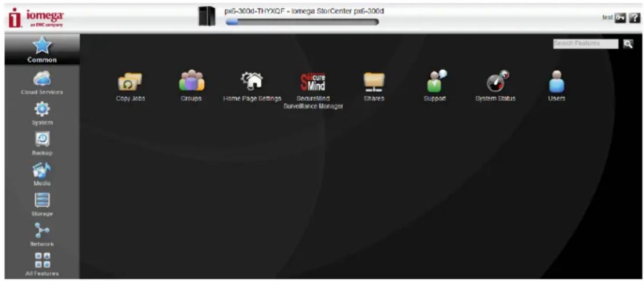Image resolution: width=644 pixels, height=281 pixels.
Task: Switch to Cloud Services category
Action: pos(42,82)
